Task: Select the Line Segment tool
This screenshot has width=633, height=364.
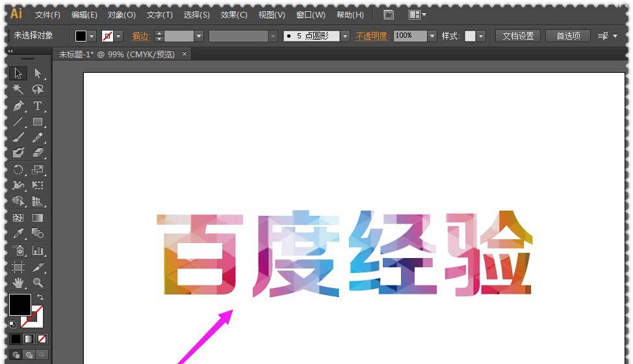Action: coord(18,122)
